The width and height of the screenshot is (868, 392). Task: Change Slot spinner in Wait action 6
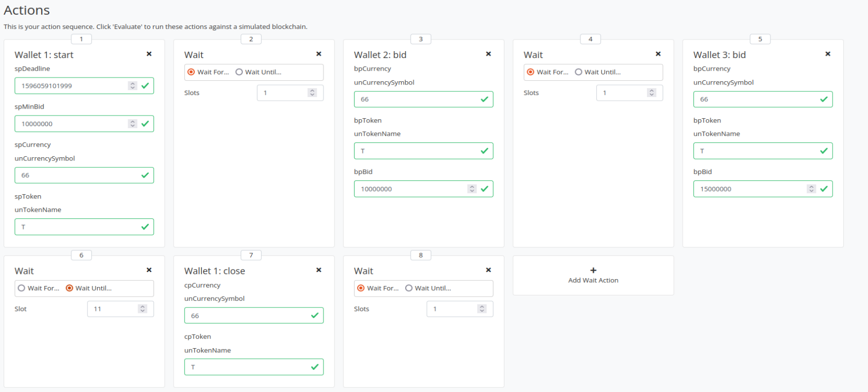[x=142, y=309]
